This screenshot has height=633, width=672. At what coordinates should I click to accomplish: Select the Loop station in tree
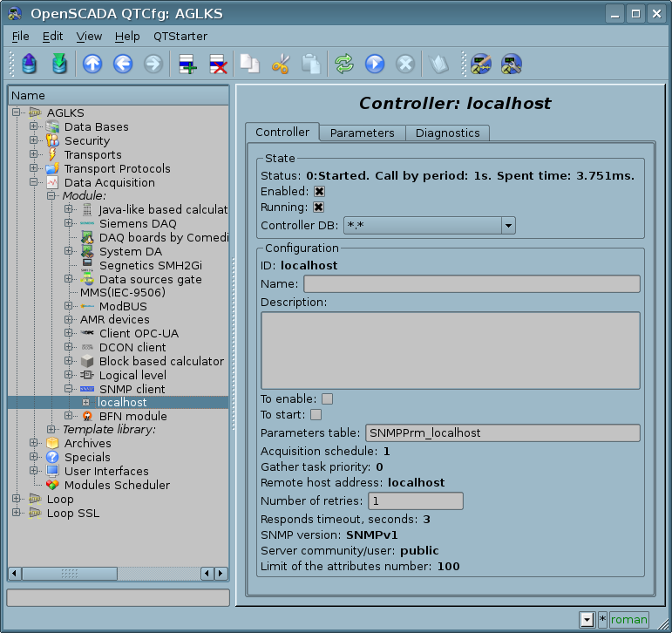click(60, 499)
